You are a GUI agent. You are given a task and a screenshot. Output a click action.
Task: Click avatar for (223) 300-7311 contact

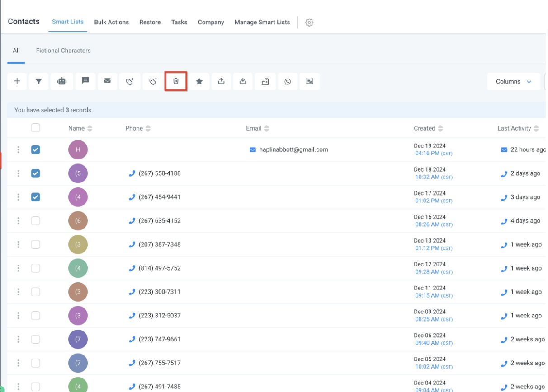coord(78,292)
